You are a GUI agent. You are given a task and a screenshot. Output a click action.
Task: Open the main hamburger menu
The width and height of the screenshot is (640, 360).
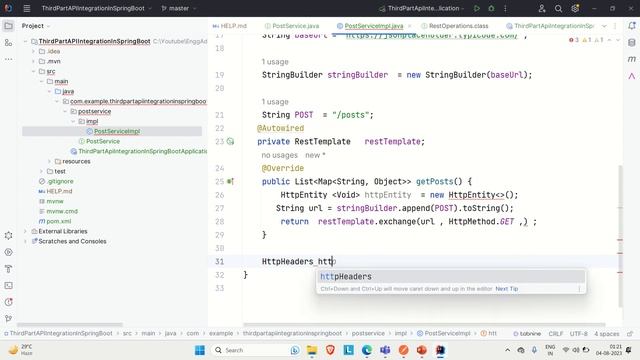(x=27, y=8)
